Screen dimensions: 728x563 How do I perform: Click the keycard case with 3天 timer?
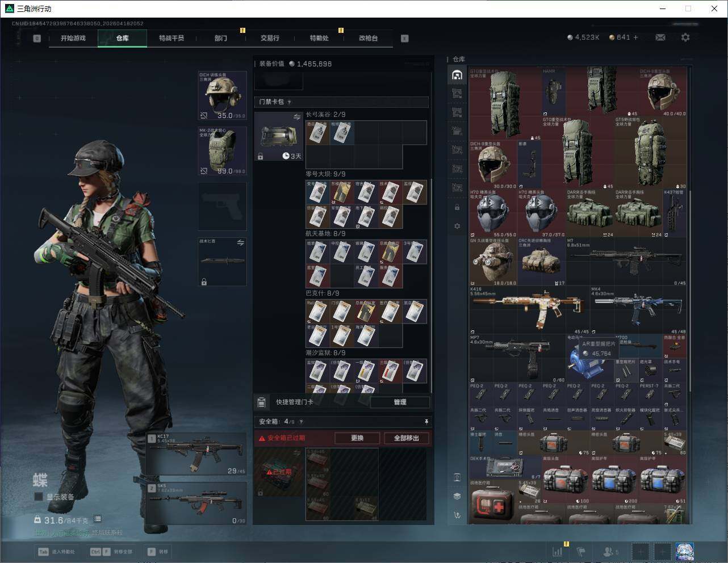click(279, 136)
